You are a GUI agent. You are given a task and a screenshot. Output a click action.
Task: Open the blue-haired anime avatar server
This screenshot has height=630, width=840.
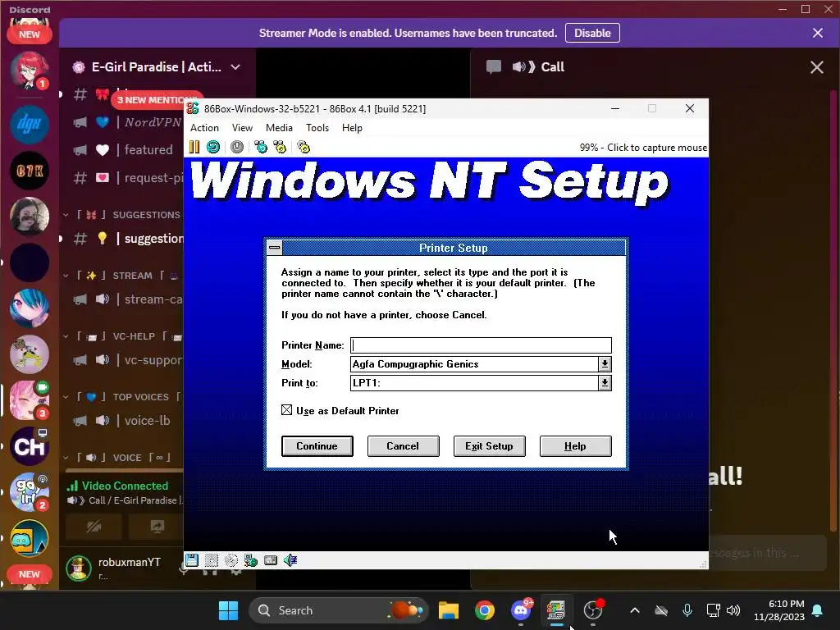pyautogui.click(x=30, y=308)
